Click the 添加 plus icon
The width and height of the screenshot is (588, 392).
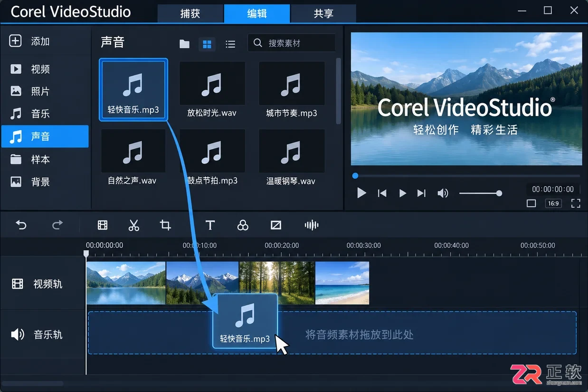pos(15,41)
